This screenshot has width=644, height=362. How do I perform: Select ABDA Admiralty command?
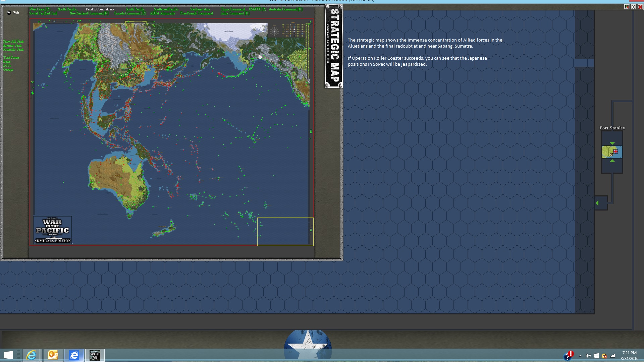163,13
